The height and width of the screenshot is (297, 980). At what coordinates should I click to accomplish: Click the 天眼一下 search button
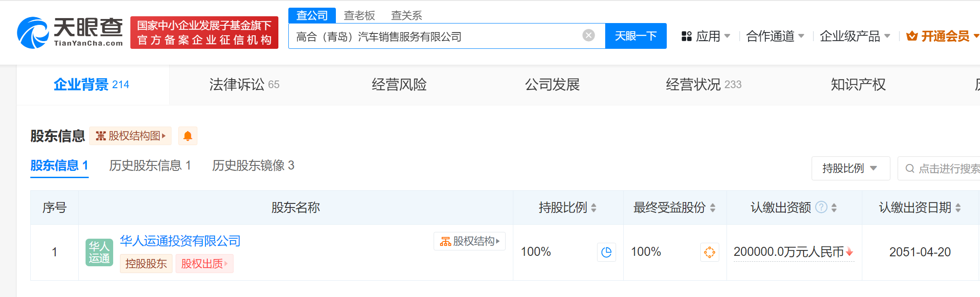(636, 36)
